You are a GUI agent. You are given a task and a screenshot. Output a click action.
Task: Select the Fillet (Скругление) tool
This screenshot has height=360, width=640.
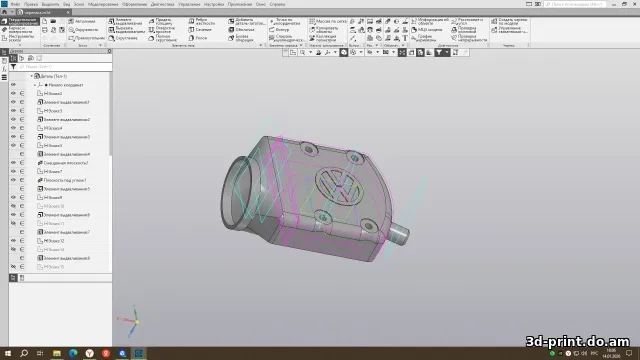[123, 38]
